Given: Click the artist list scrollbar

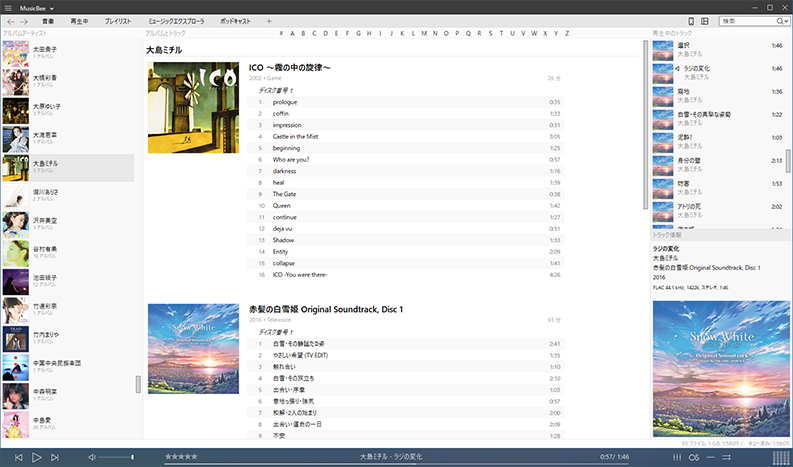Looking at the screenshot, I should [x=138, y=384].
